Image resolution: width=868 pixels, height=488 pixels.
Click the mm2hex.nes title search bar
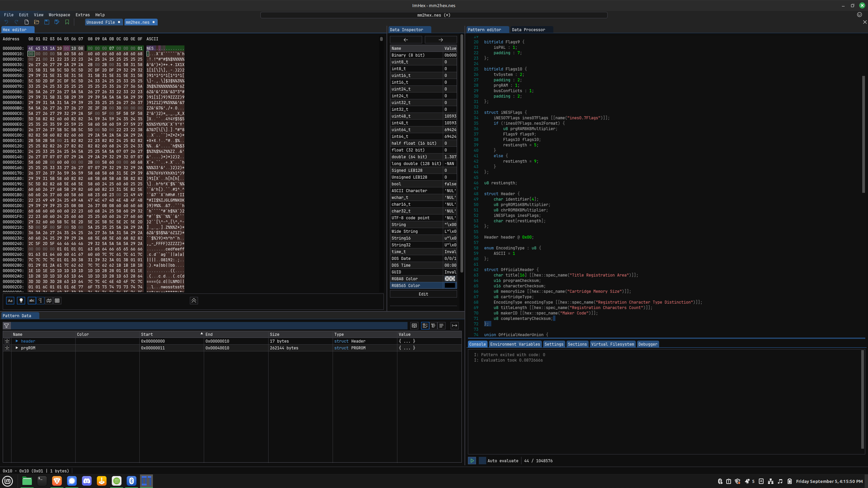(434, 15)
